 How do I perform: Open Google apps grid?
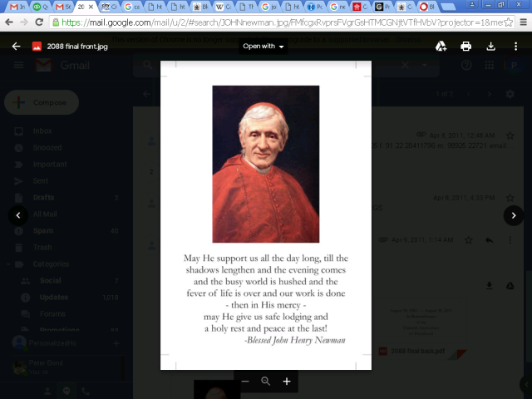(490, 65)
